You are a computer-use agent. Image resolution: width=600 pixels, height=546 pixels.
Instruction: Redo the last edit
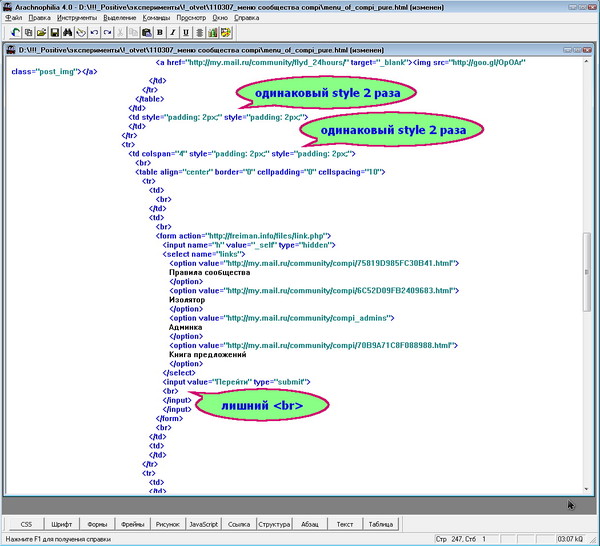click(107, 33)
